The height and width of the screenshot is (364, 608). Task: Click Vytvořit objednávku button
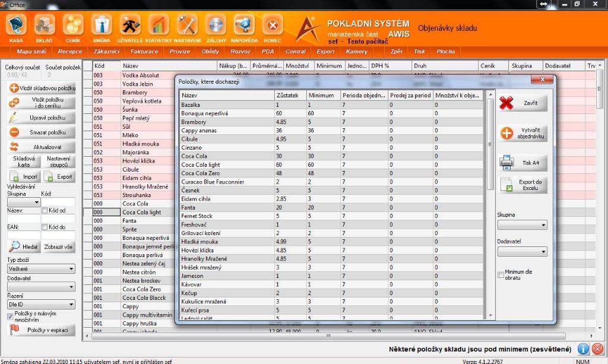(x=523, y=133)
